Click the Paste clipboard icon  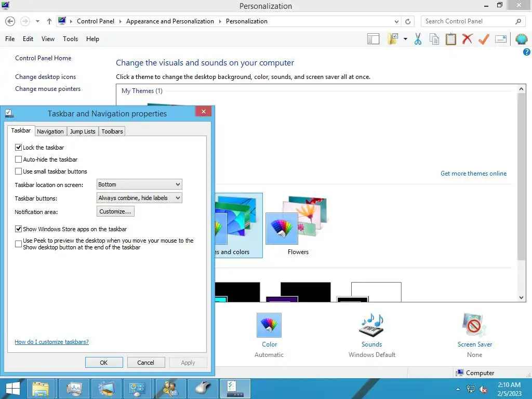point(450,39)
